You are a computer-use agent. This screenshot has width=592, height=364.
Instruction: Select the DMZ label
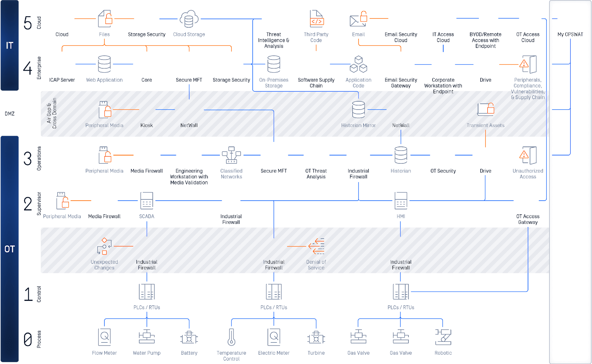[x=10, y=113]
